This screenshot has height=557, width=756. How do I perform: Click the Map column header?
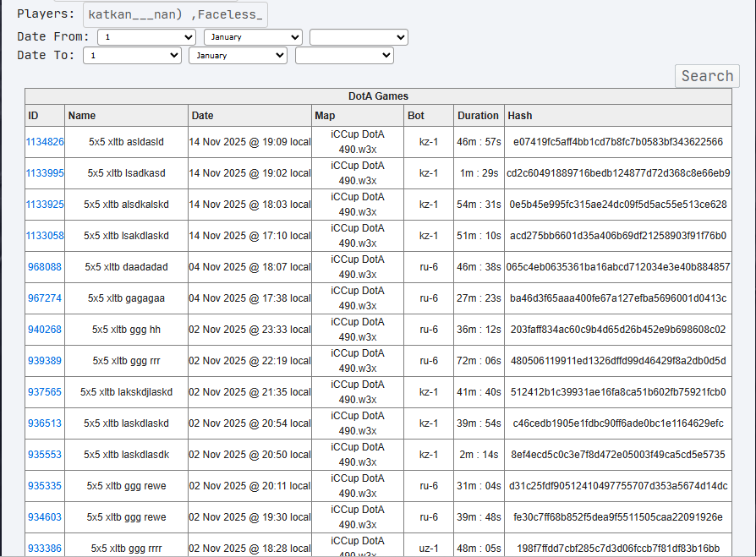pyautogui.click(x=358, y=116)
